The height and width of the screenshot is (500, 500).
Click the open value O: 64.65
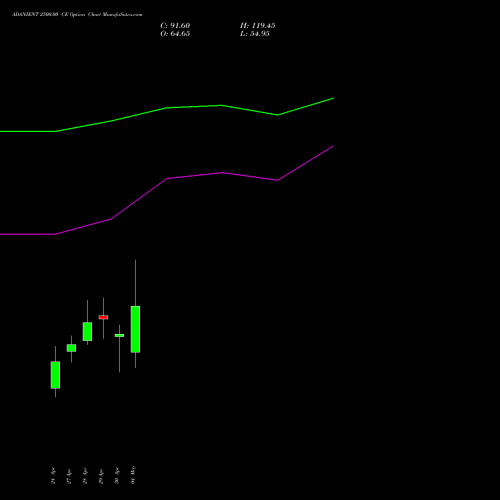pos(175,34)
